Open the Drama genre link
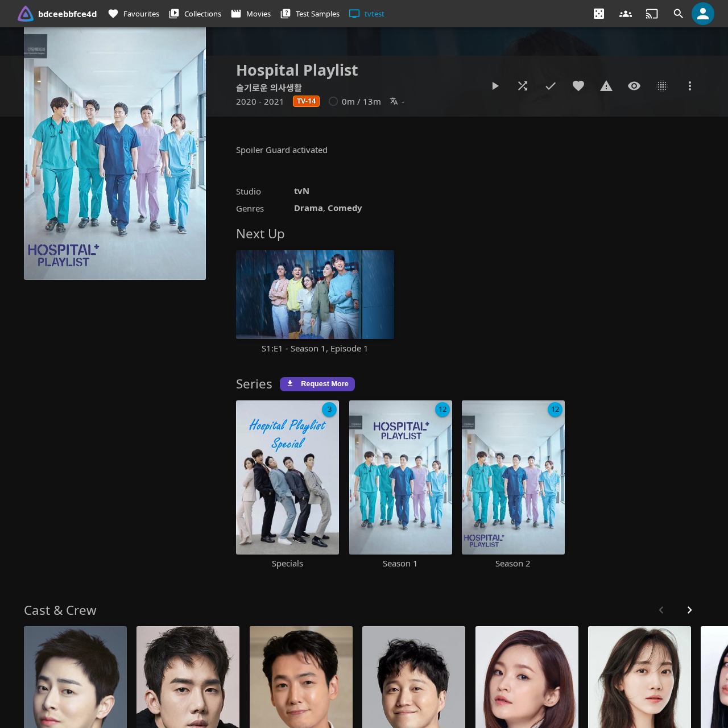728x728 pixels. click(x=308, y=208)
